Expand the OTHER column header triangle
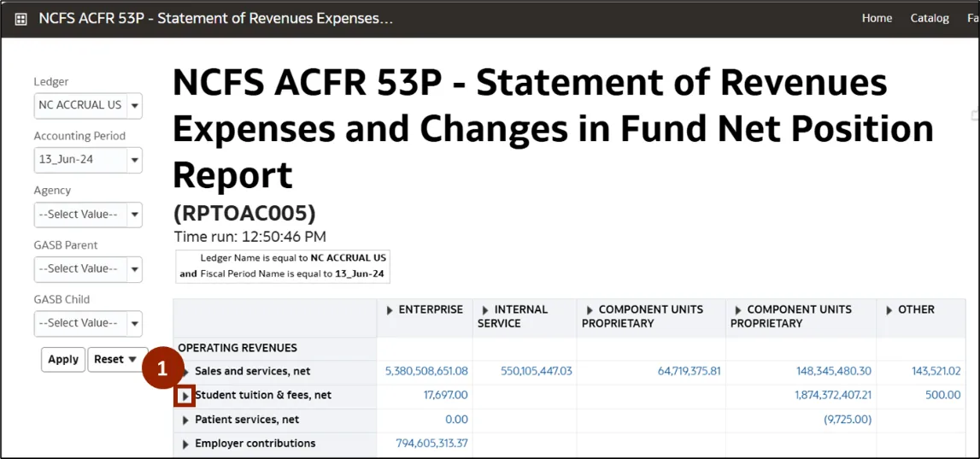 889,310
